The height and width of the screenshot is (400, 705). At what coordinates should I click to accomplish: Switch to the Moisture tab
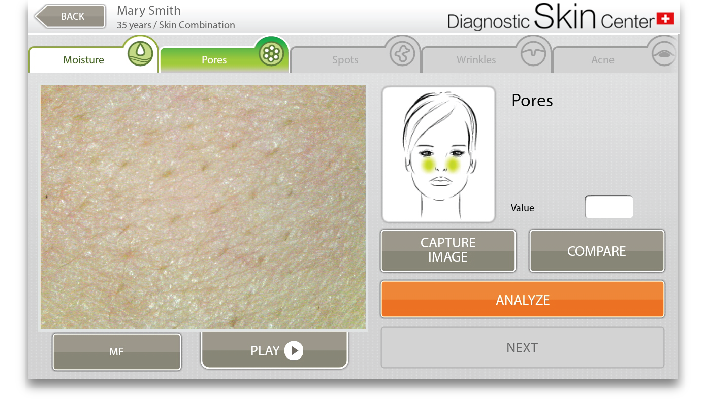click(x=84, y=60)
